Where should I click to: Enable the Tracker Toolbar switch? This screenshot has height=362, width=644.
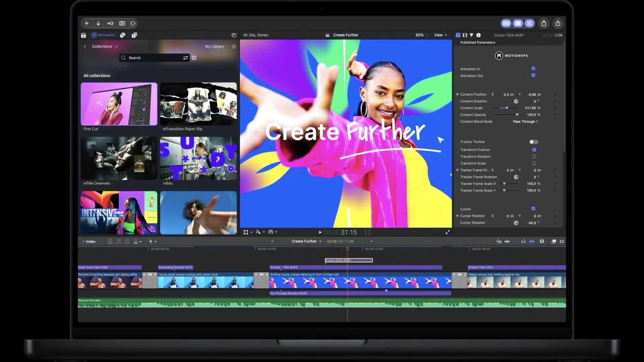[x=534, y=142]
